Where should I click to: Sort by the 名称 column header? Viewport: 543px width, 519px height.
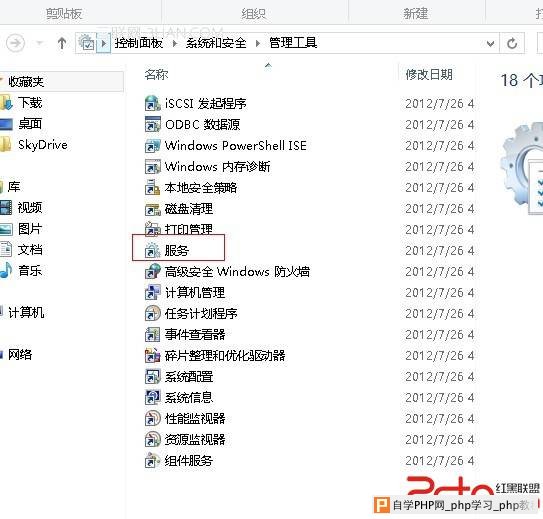(157, 74)
